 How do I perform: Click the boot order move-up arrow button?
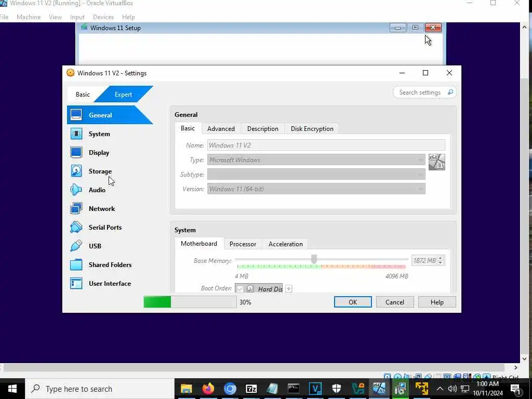[289, 289]
